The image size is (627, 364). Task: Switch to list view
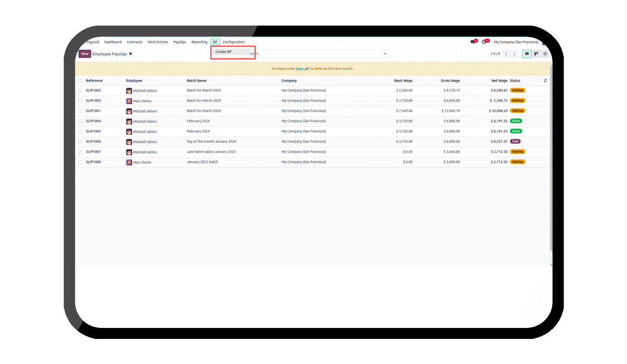tap(527, 54)
